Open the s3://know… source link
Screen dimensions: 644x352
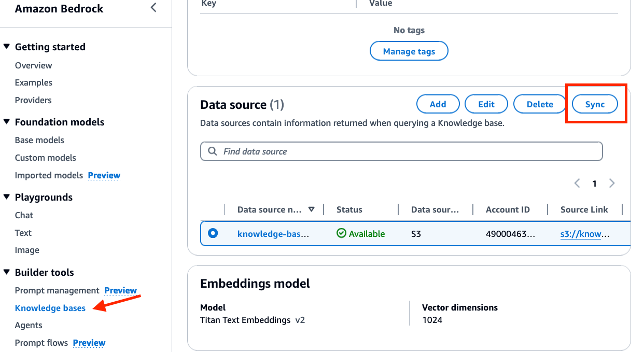585,234
